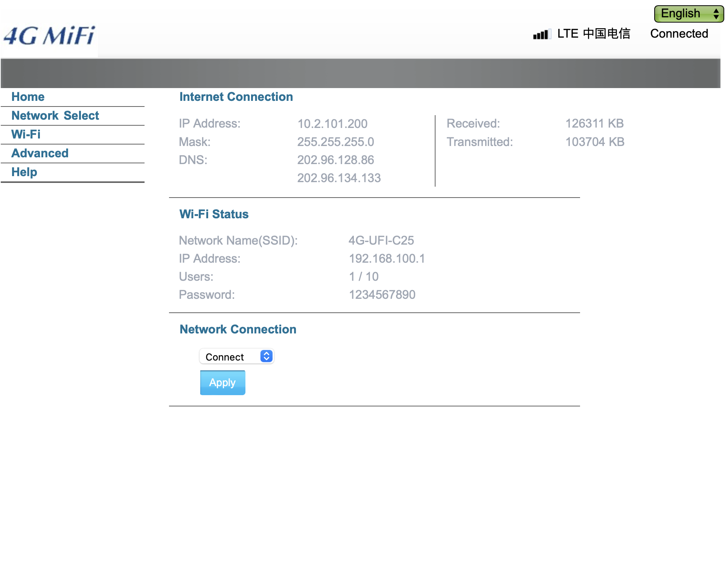Open the Advanced settings menu
This screenshot has height=566, width=728.
pos(40,153)
